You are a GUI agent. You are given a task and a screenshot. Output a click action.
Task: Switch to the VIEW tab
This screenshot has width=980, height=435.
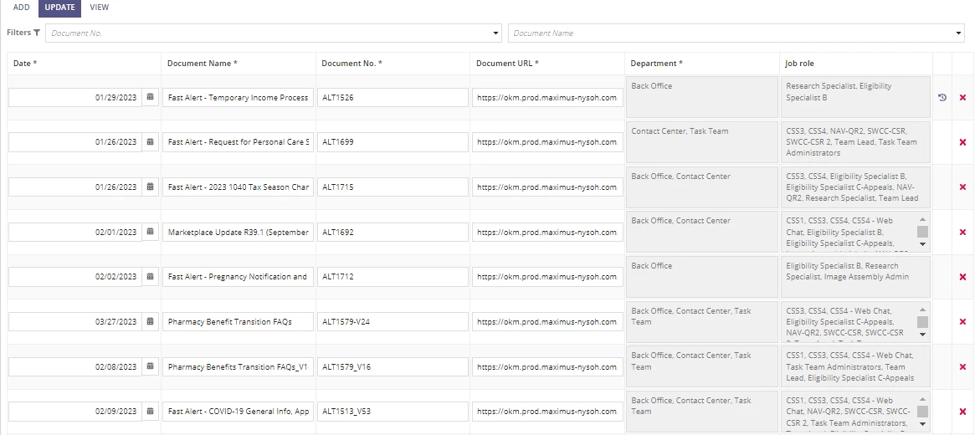(100, 8)
